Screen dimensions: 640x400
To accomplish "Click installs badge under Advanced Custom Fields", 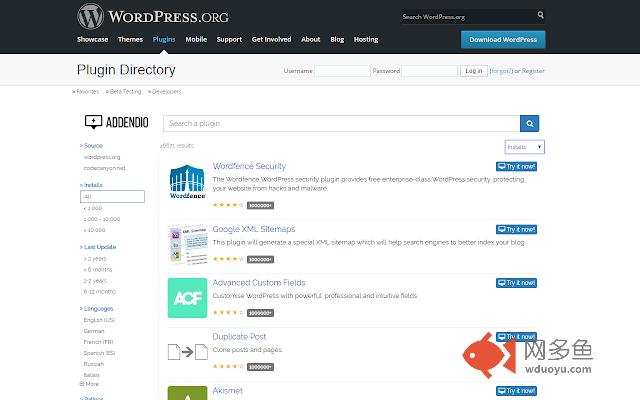I will (x=260, y=313).
